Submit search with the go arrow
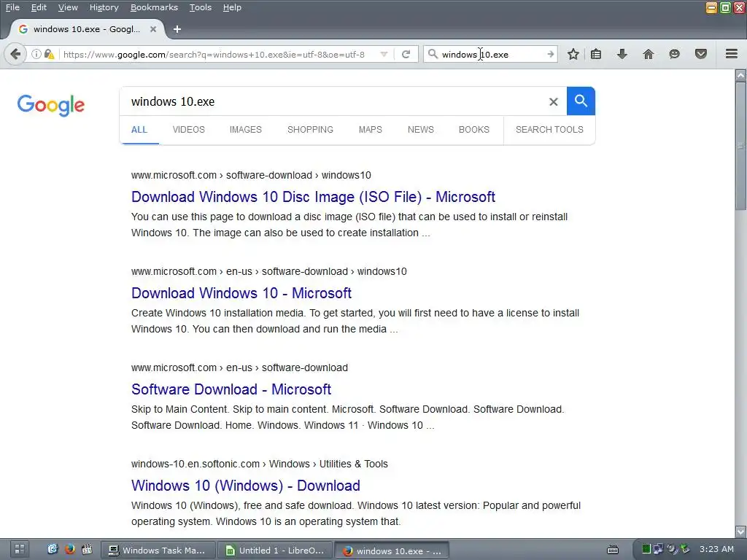 [550, 54]
